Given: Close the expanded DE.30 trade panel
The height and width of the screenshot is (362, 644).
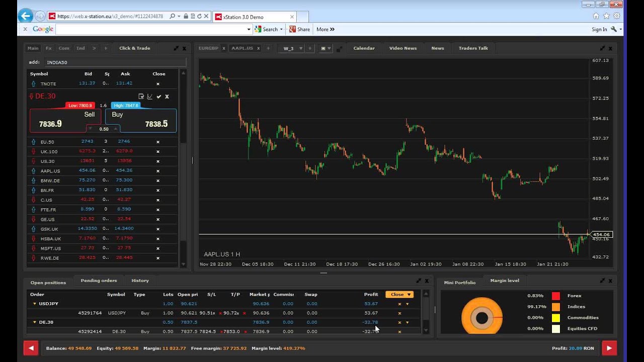Looking at the screenshot, I should (x=167, y=97).
